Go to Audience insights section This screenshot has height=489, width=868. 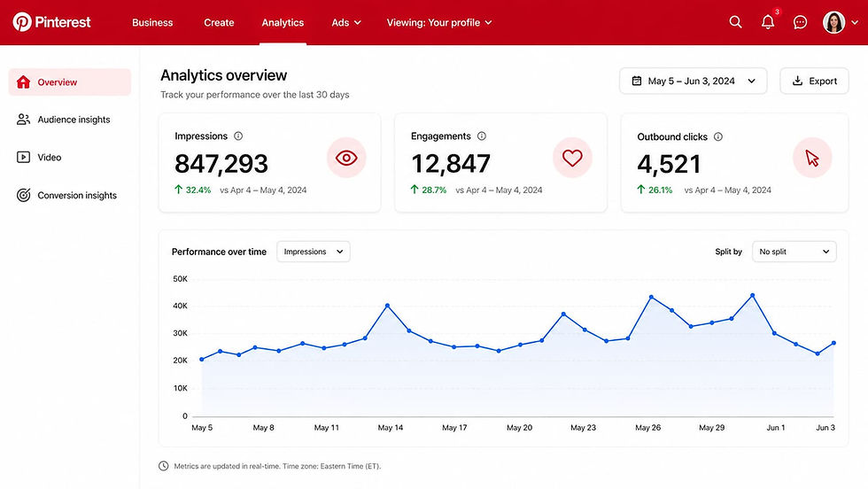pos(70,120)
